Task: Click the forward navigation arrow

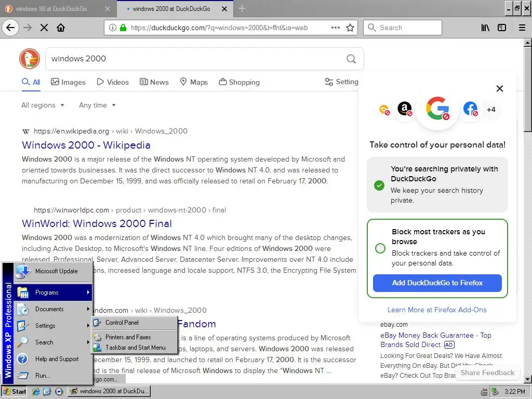Action: pyautogui.click(x=28, y=28)
